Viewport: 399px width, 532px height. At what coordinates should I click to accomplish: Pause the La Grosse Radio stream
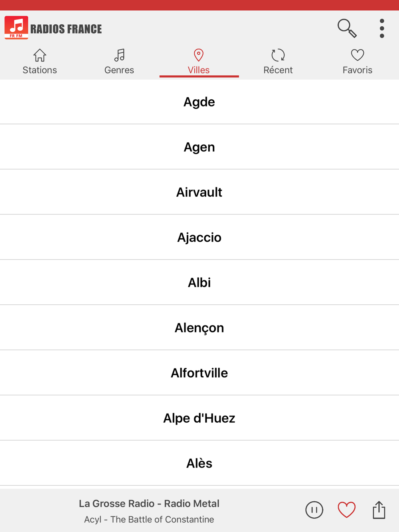(x=314, y=510)
